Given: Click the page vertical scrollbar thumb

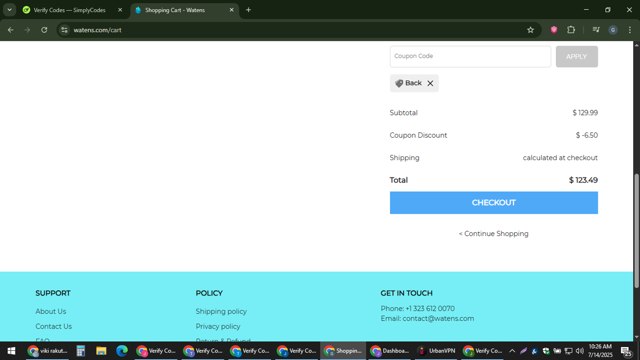Looking at the screenshot, I should [636, 231].
